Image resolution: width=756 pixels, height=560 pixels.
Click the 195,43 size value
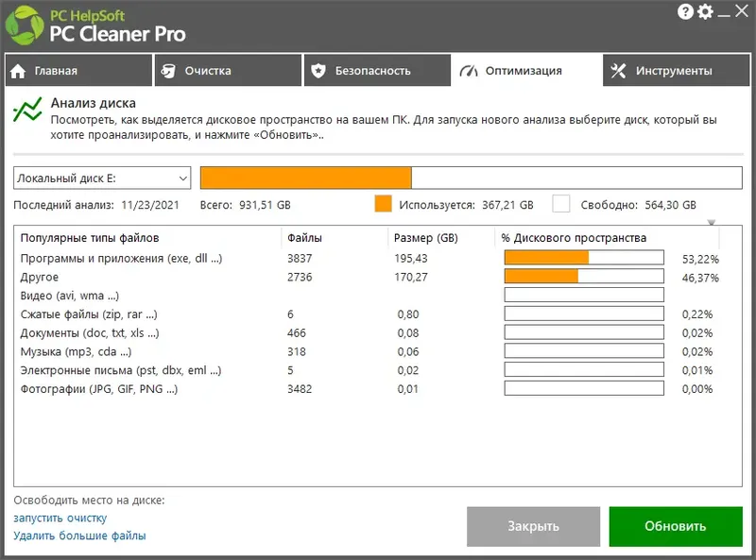(x=411, y=259)
